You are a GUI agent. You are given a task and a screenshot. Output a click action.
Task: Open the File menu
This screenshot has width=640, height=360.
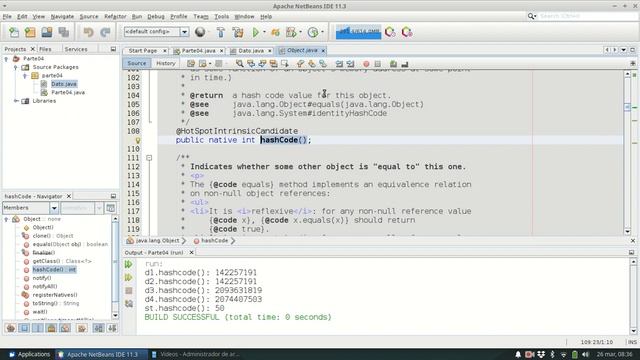coord(7,17)
